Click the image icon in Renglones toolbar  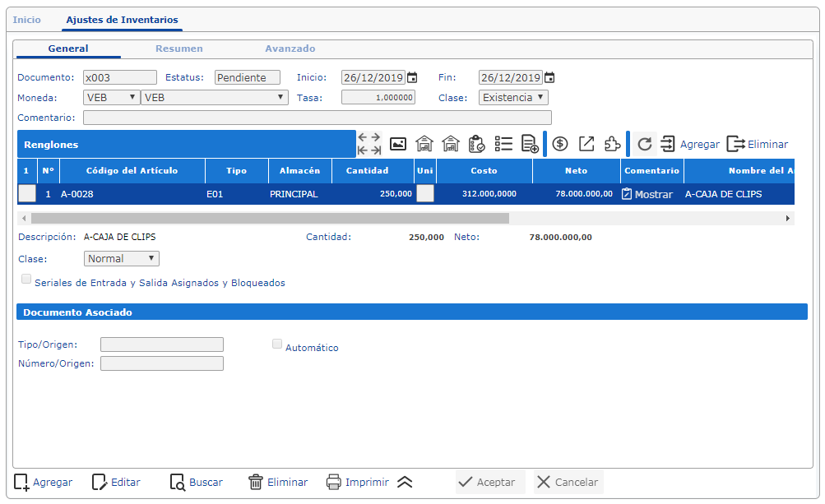(x=398, y=144)
